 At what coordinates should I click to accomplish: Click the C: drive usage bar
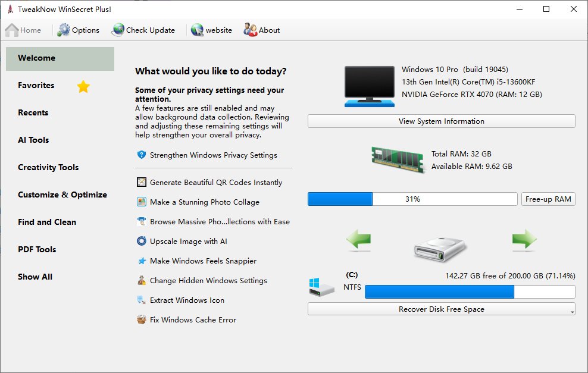click(x=470, y=291)
